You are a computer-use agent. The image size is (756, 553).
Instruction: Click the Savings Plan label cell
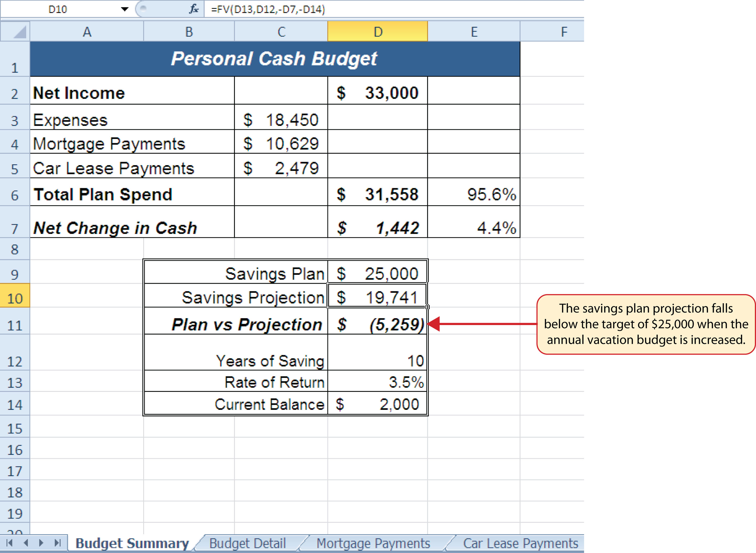[236, 271]
